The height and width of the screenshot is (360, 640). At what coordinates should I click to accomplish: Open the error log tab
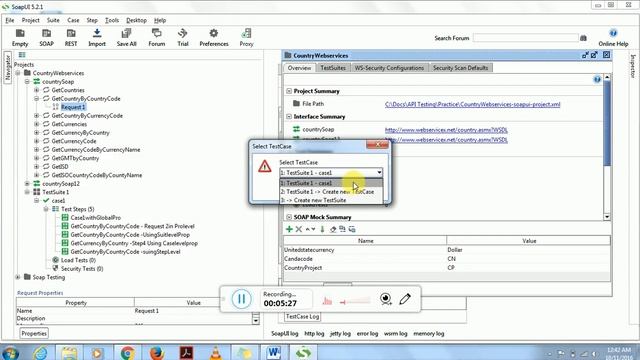coord(367,333)
